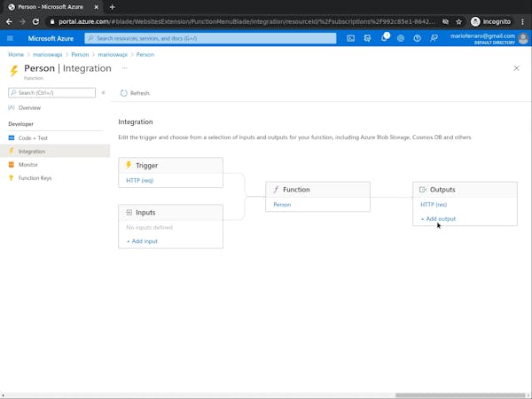Launch Cloud Shell from the top bar

pos(351,38)
